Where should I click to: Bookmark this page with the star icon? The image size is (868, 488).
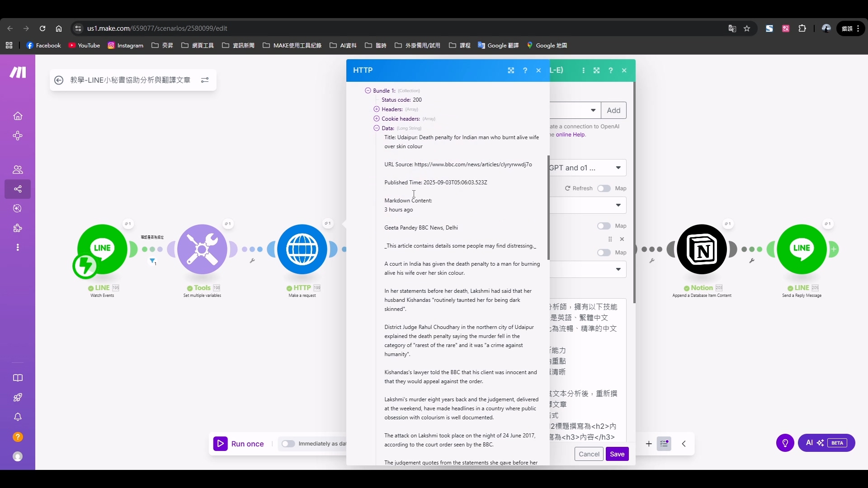[747, 28]
